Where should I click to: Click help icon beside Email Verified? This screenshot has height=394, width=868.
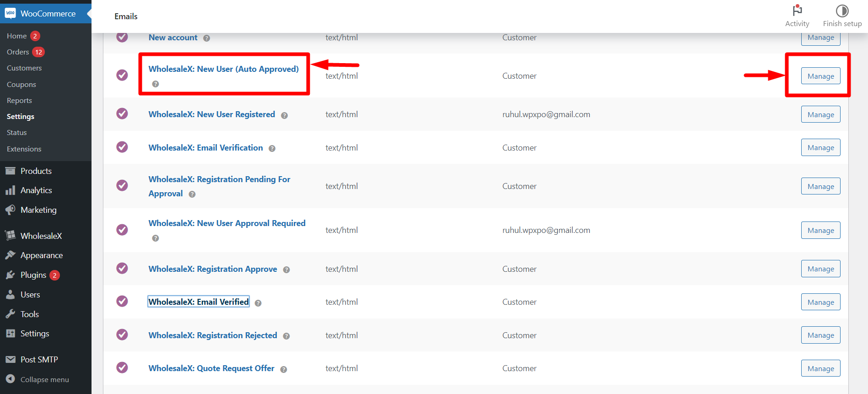tap(258, 303)
